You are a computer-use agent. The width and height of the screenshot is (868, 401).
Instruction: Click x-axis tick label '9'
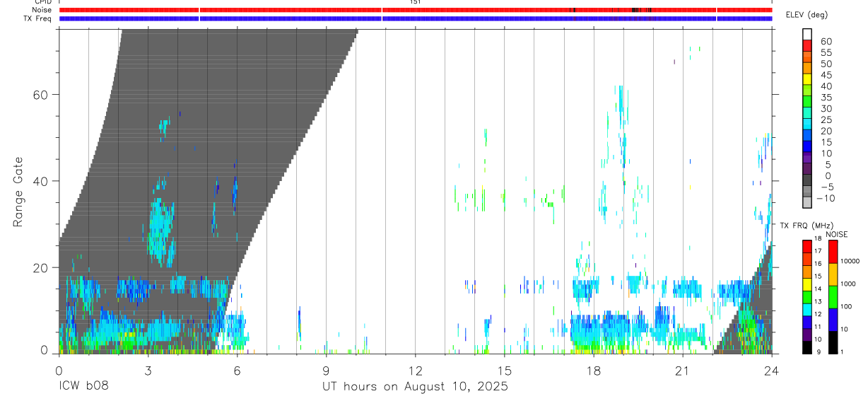[x=326, y=371]
